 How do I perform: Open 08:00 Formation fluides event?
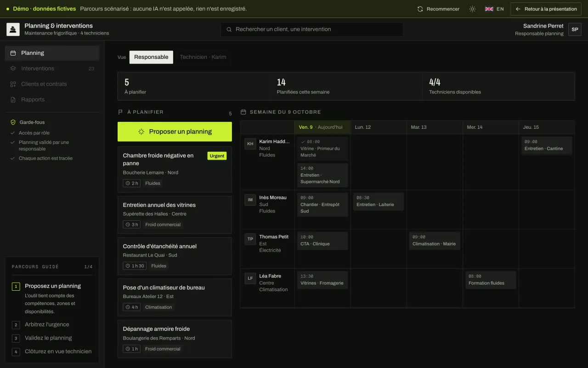tap(491, 280)
